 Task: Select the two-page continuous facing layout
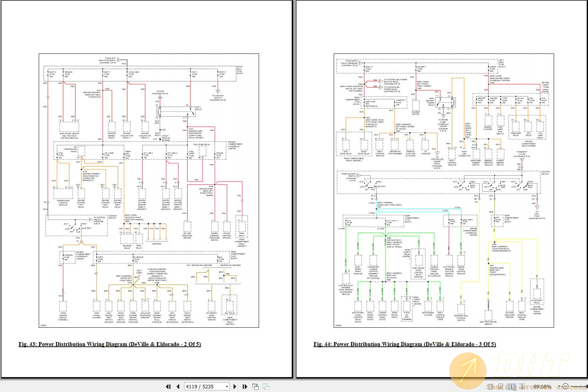click(522, 387)
